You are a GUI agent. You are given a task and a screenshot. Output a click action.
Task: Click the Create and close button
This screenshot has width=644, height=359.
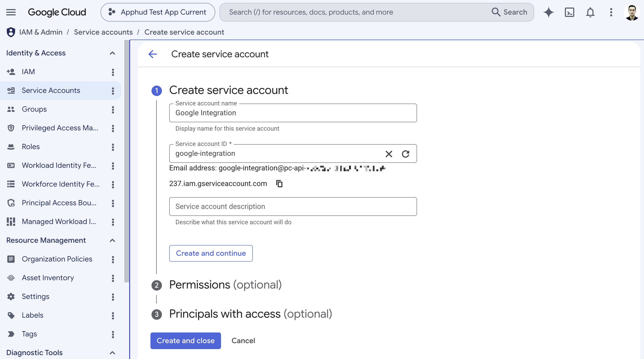(x=186, y=341)
